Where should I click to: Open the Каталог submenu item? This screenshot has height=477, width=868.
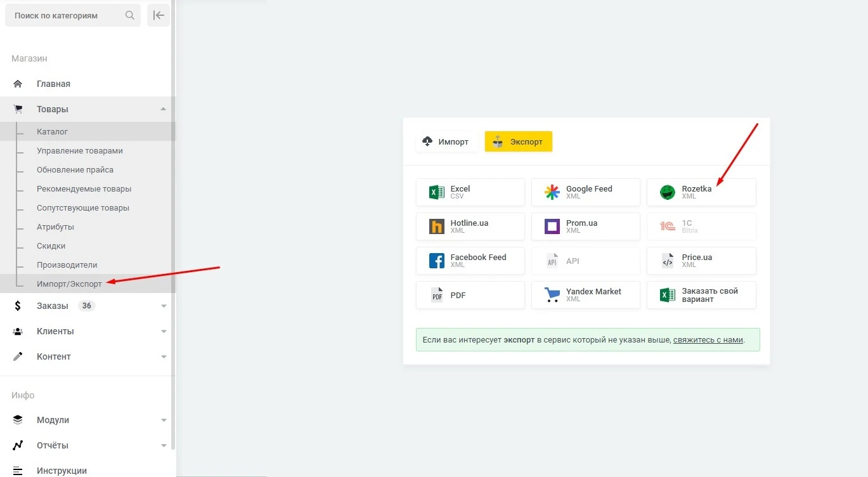[53, 131]
